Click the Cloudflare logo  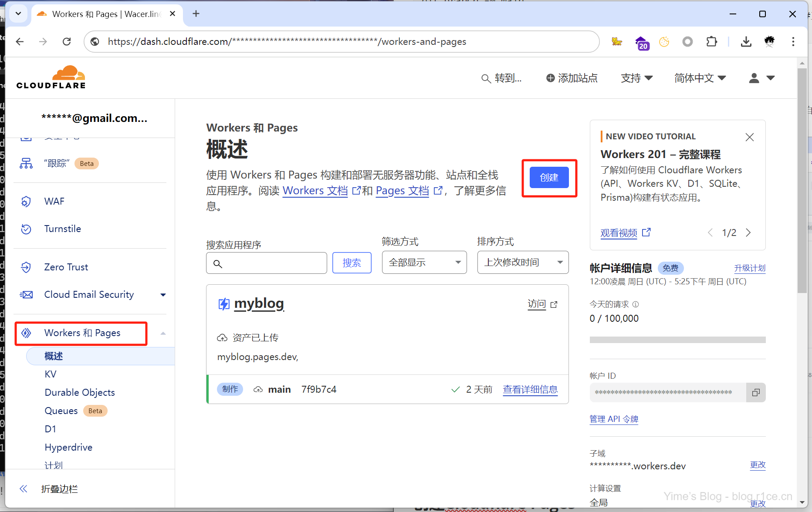[x=51, y=77]
